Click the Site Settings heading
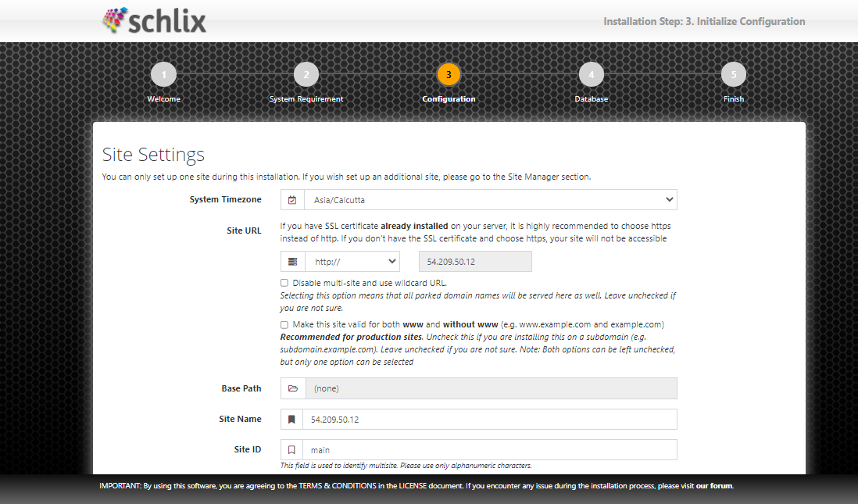 tap(153, 155)
